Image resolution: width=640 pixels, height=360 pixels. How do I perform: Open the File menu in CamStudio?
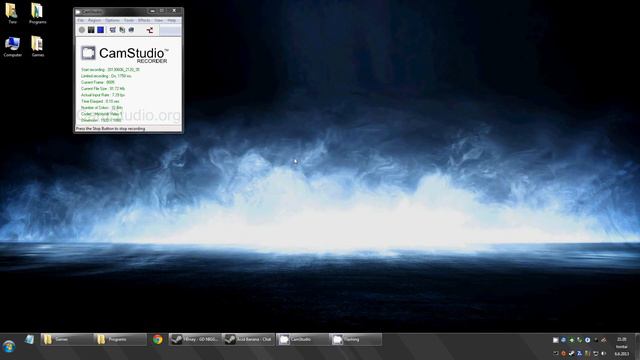click(80, 20)
